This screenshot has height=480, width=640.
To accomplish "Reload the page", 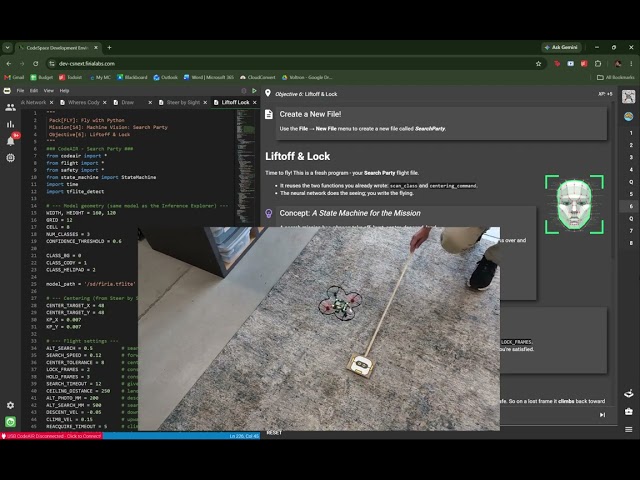I will [36, 64].
